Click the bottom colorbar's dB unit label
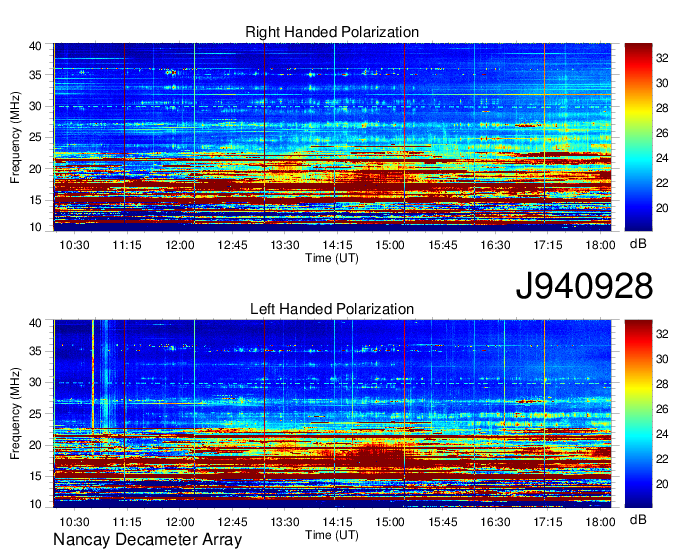Image resolution: width=680 pixels, height=552 pixels. (x=638, y=519)
